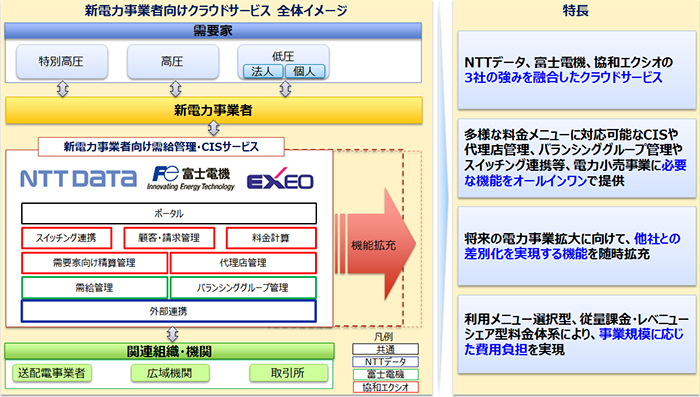700x397 pixels.
Task: Click double arrow below 特別高圧 box
Action: click(x=63, y=89)
